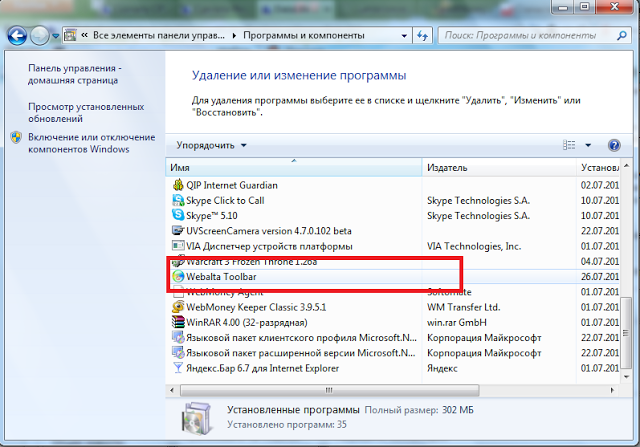Click the horizontal scrollbar thumb
Screen dimensions: 640x447
[329, 390]
